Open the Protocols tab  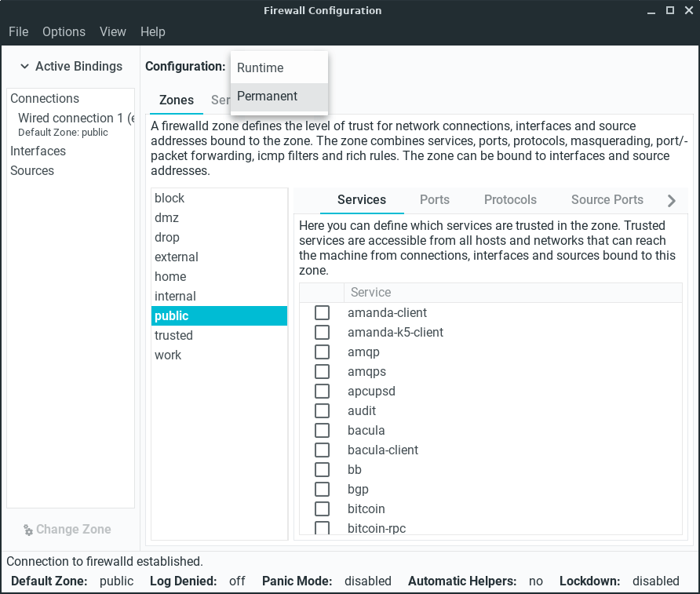click(x=510, y=200)
